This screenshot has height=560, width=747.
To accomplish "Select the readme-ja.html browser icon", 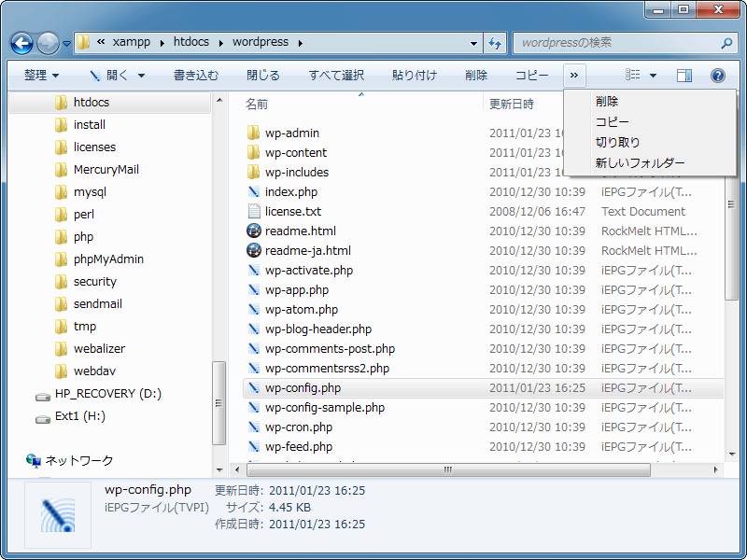I will click(x=253, y=250).
